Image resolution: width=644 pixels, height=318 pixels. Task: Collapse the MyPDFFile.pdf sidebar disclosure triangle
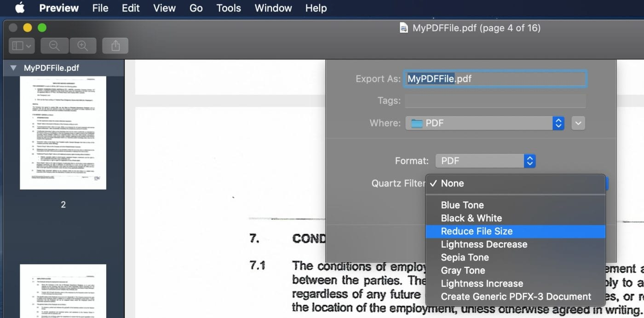(12, 68)
